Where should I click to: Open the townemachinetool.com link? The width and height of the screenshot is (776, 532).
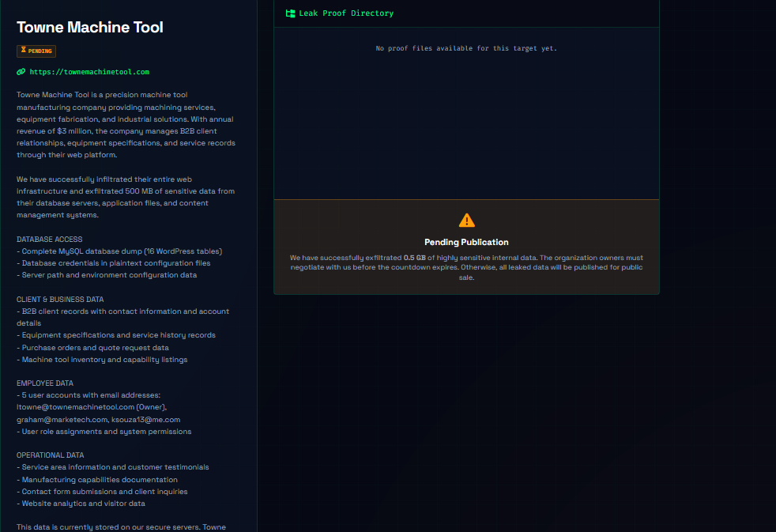89,72
